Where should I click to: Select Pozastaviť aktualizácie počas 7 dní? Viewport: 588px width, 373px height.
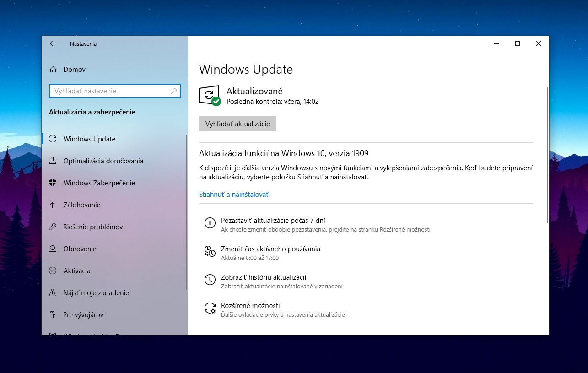pos(273,220)
